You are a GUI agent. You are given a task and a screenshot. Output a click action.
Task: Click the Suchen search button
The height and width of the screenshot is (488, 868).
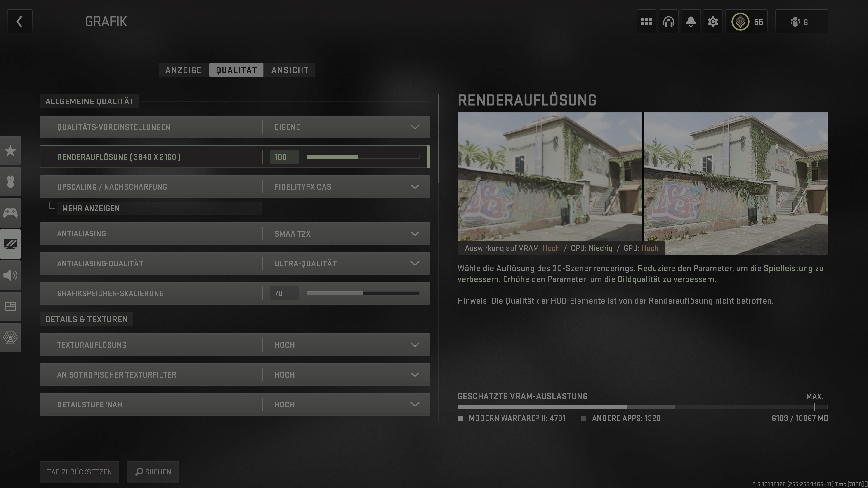tap(153, 472)
